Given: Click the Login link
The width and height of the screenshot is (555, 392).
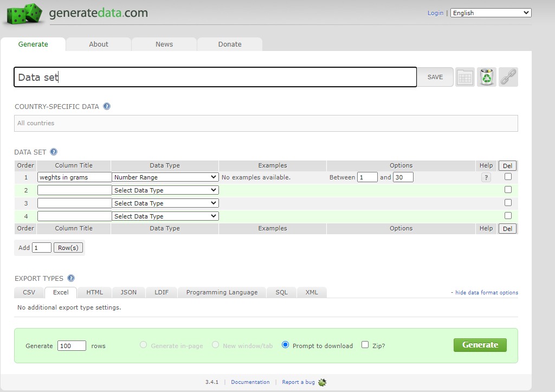Looking at the screenshot, I should tap(435, 13).
